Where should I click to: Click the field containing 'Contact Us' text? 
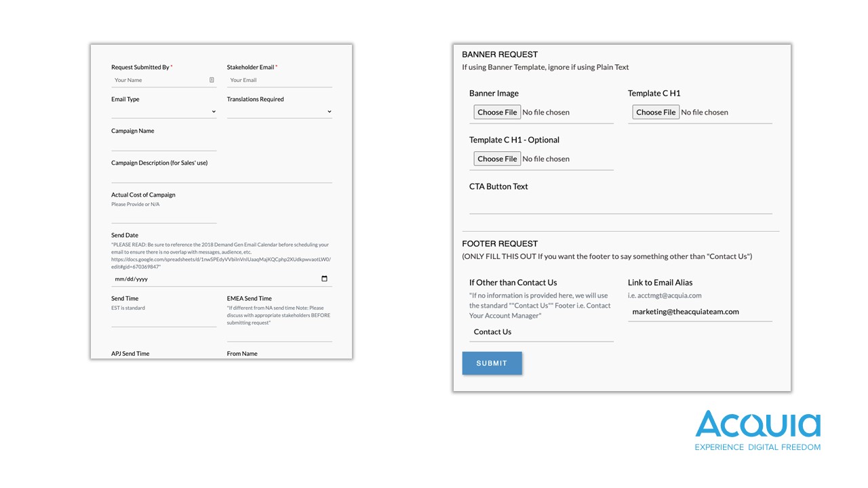pos(541,332)
